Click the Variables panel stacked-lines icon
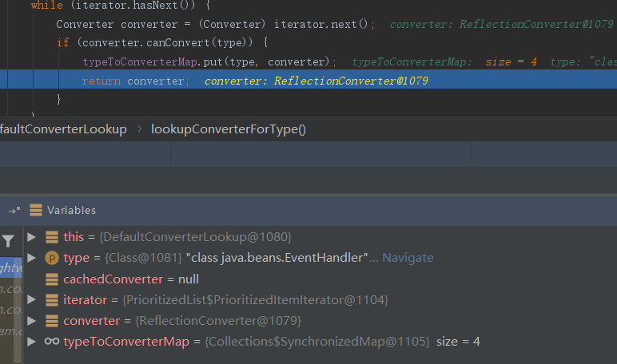The width and height of the screenshot is (617, 364). pyautogui.click(x=35, y=211)
